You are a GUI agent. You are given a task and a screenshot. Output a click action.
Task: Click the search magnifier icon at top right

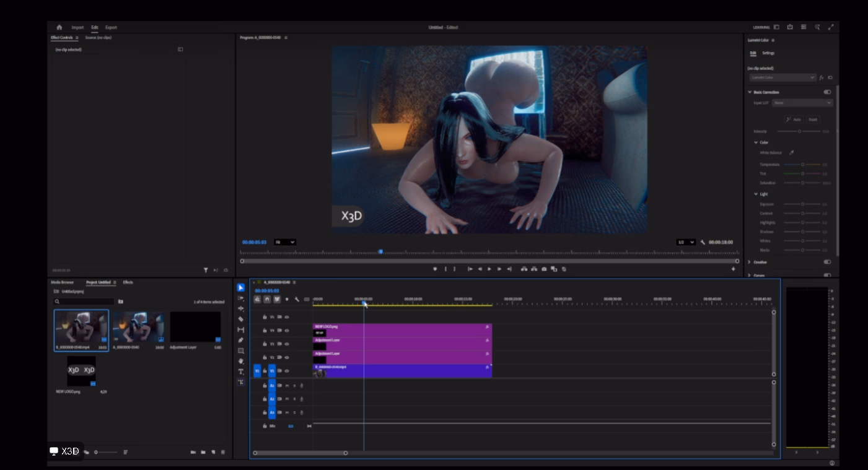[x=817, y=27]
